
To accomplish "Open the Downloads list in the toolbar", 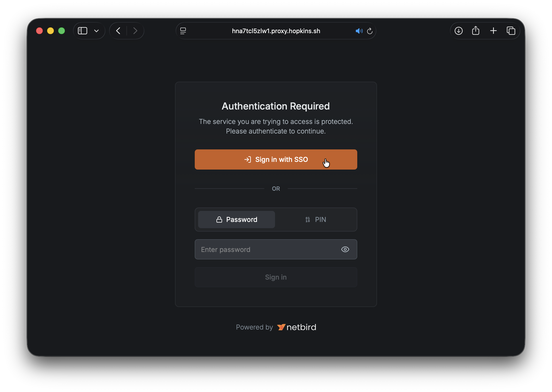I will coord(458,31).
